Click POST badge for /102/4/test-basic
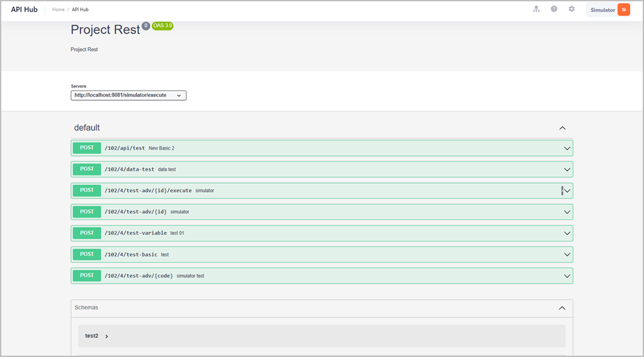Screen dimensions: 644x357 87,255
